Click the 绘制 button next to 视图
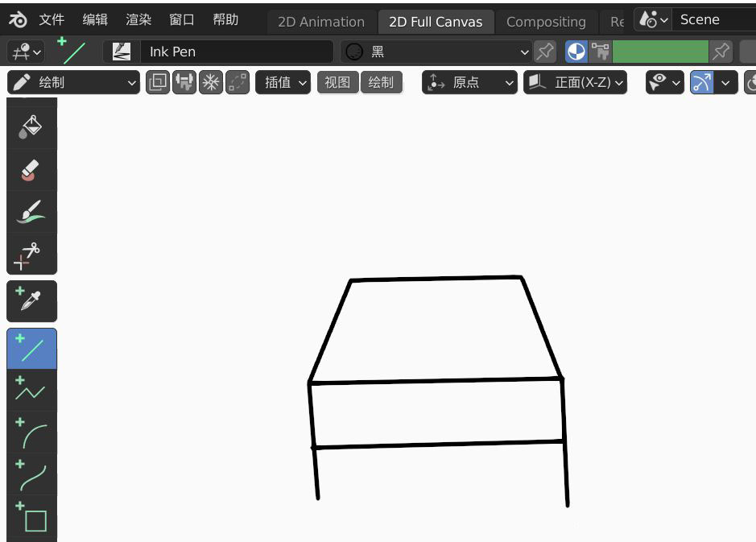The width and height of the screenshot is (756, 542). 382,82
